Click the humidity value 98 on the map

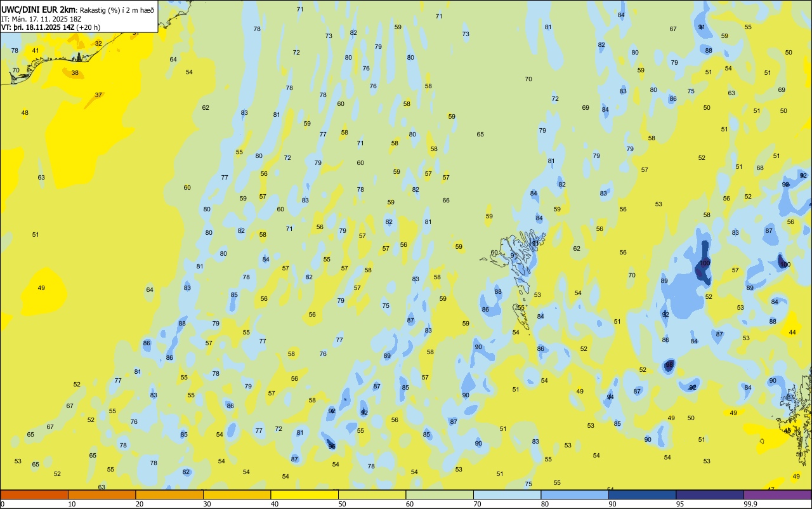[x=669, y=366]
